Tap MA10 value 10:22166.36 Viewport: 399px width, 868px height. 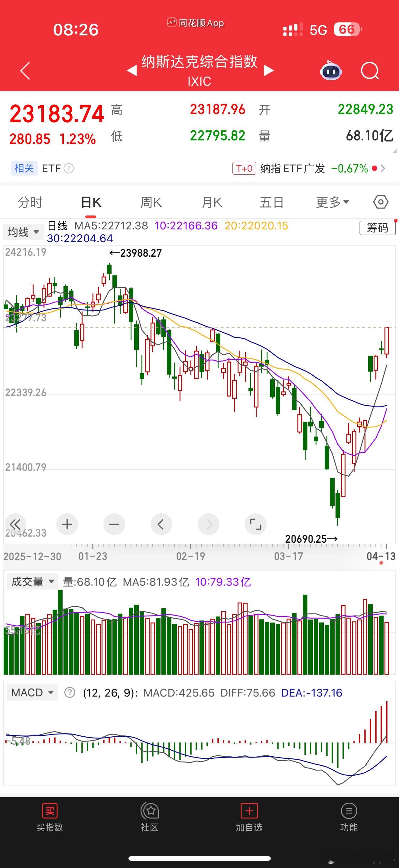pyautogui.click(x=186, y=225)
